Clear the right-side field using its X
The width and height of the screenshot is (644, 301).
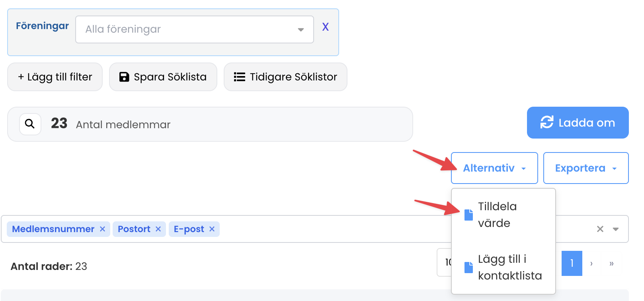coord(600,229)
